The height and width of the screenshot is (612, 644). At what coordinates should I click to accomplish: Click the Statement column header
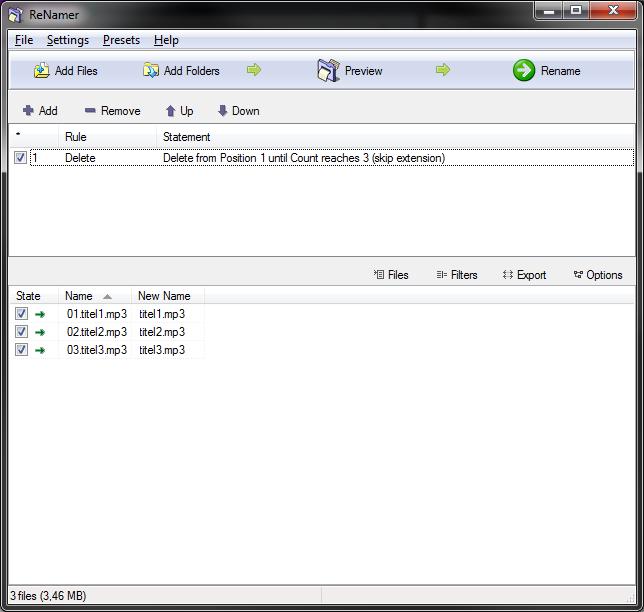click(396, 137)
